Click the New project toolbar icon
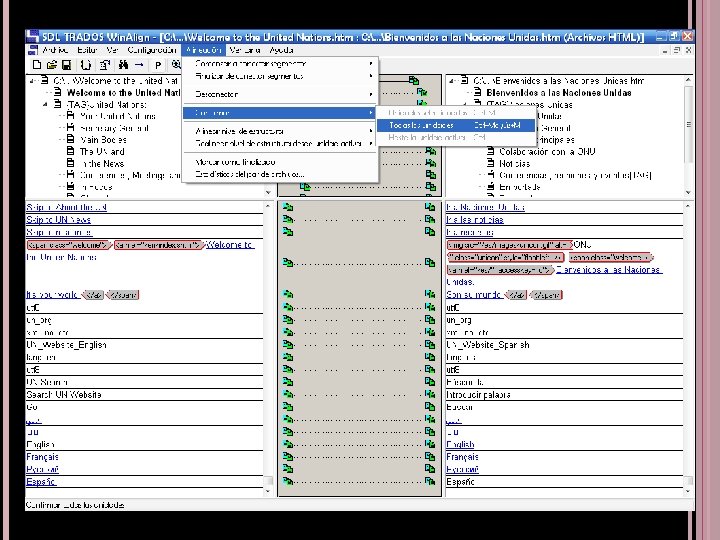 pos(37,65)
